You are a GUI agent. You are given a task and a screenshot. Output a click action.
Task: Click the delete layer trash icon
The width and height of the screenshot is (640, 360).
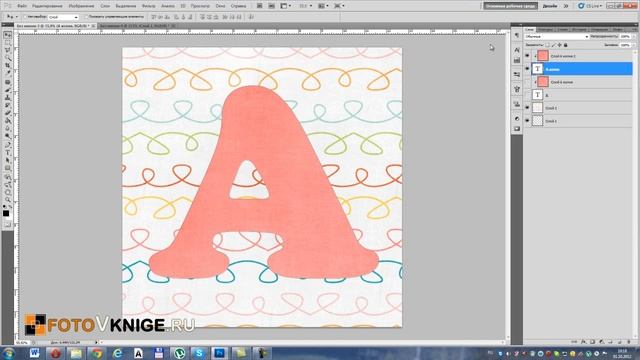tap(629, 342)
